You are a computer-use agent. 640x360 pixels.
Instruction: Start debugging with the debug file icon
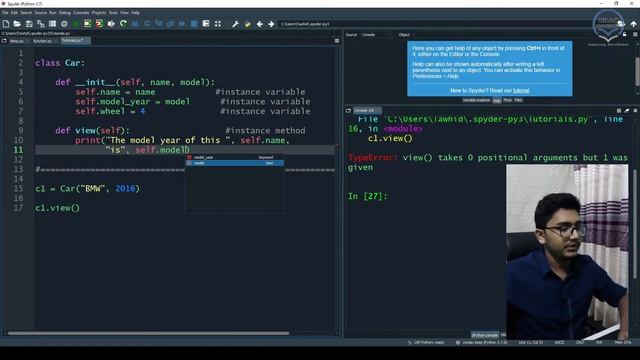coord(135,24)
